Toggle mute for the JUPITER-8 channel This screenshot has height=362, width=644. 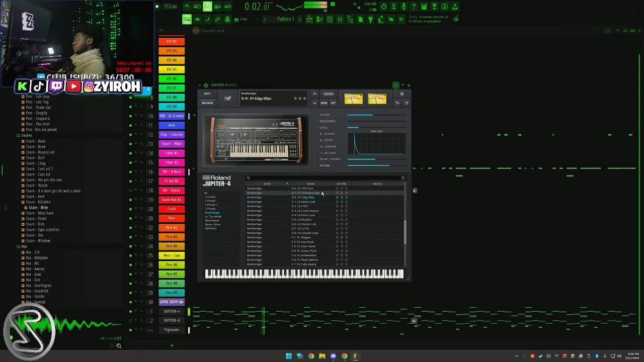[x=130, y=320]
